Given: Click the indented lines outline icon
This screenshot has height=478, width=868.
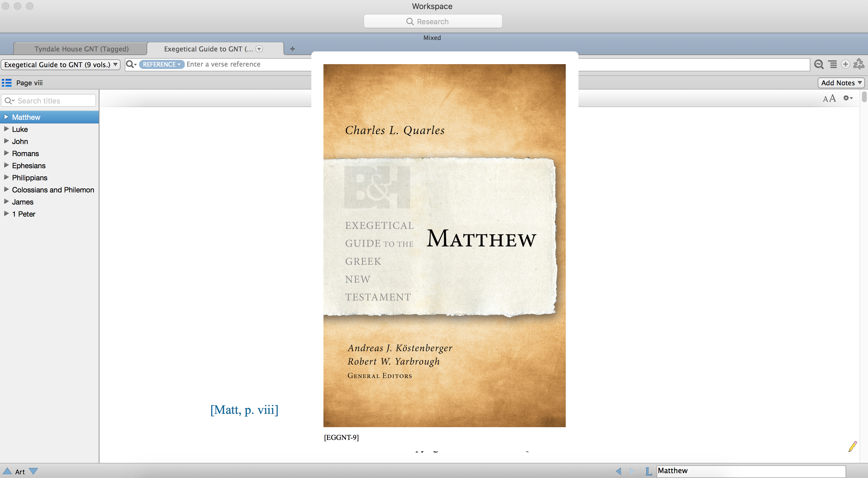Looking at the screenshot, I should click(x=833, y=64).
